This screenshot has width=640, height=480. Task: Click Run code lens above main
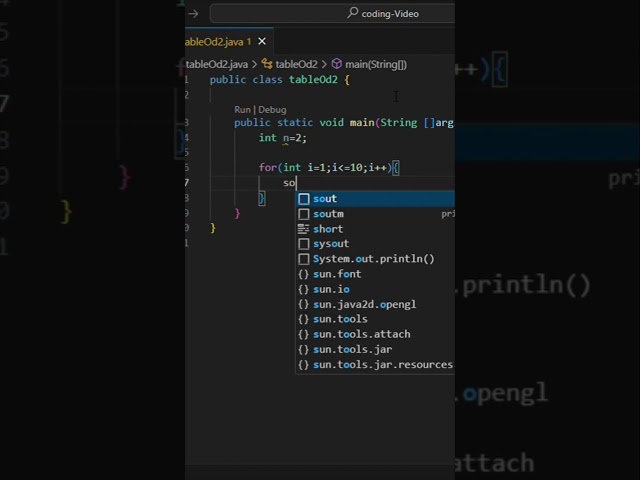point(242,110)
